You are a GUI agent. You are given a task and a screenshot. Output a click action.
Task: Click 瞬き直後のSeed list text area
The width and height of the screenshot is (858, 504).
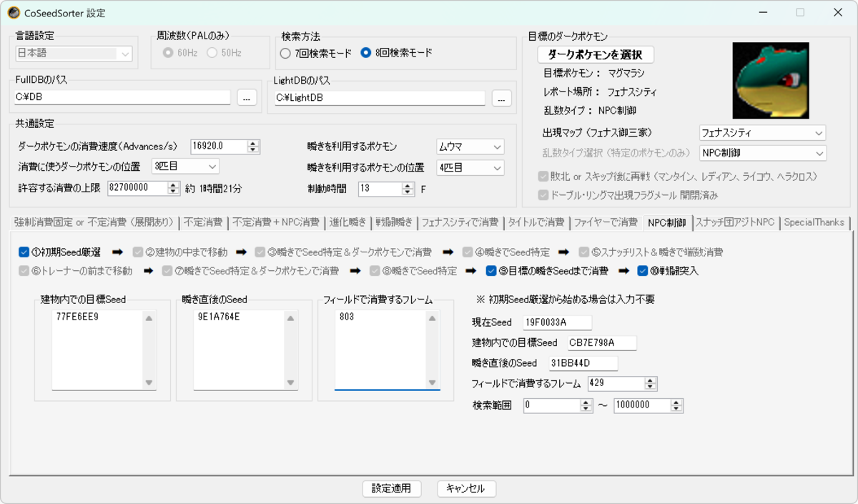(240, 350)
